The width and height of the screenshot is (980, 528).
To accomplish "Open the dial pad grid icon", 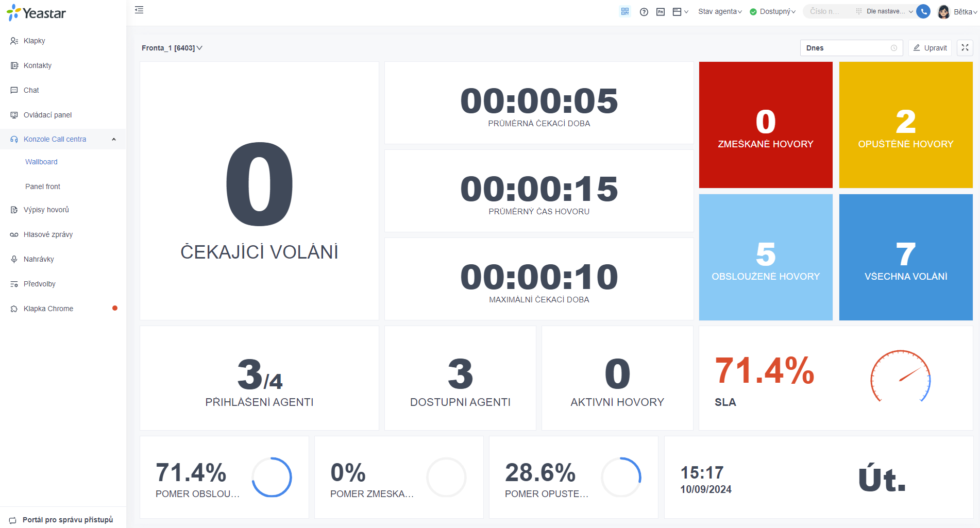I will [x=858, y=11].
